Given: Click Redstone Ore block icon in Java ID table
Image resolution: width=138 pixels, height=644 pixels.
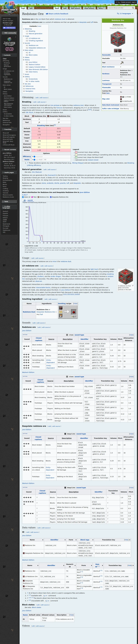Looking at the screenshot, I should tap(24, 545).
